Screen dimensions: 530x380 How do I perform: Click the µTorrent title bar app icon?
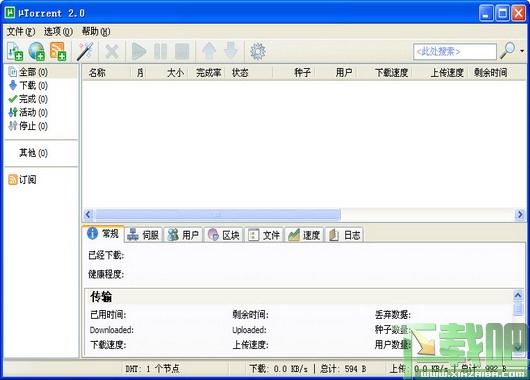point(10,13)
